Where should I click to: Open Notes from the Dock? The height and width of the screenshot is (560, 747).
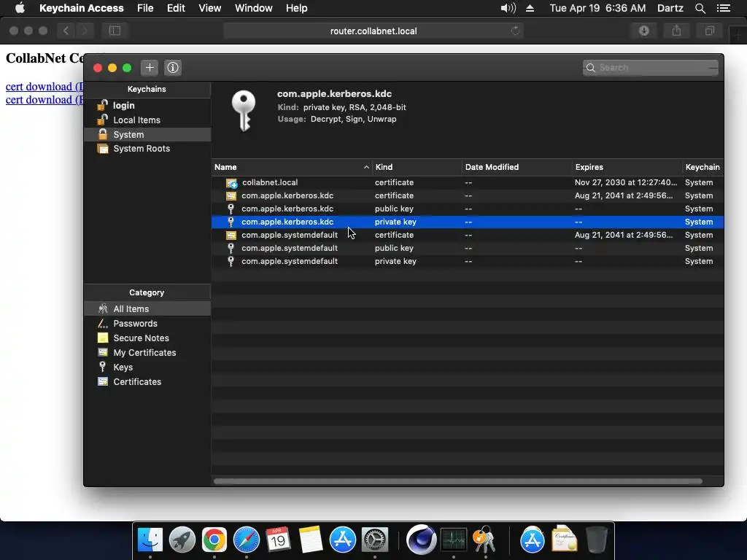pos(311,540)
